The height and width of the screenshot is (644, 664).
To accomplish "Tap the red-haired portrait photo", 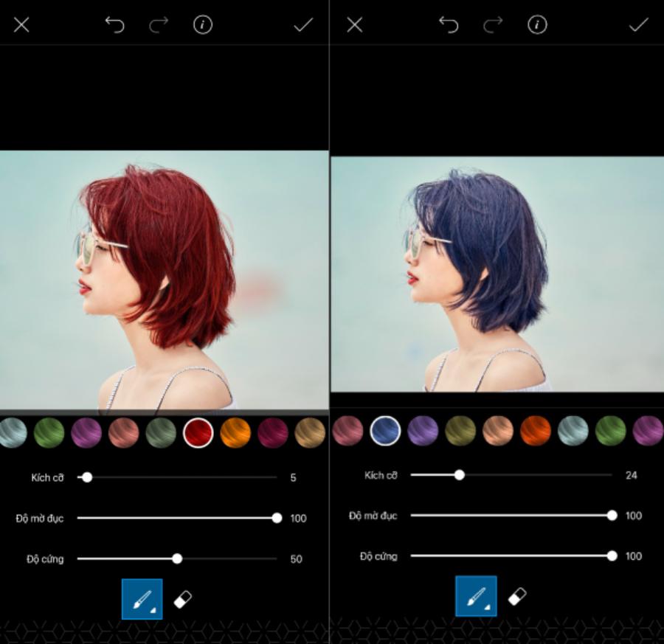I will [x=165, y=281].
